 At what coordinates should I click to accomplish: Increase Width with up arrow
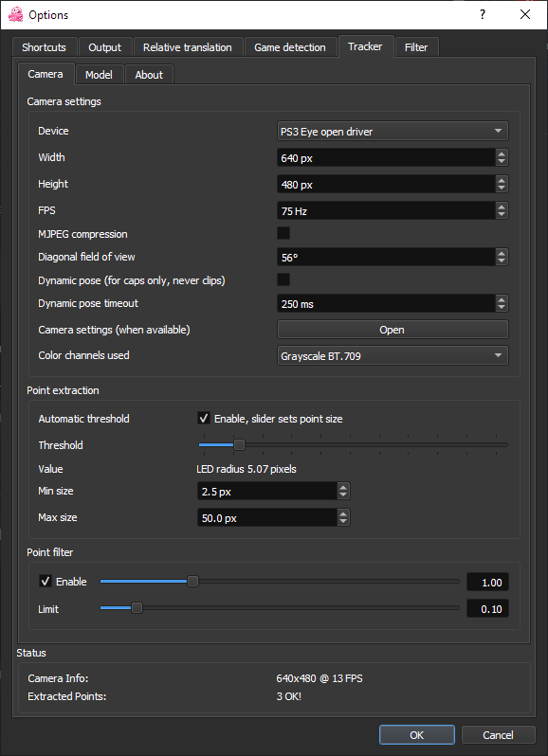[502, 153]
